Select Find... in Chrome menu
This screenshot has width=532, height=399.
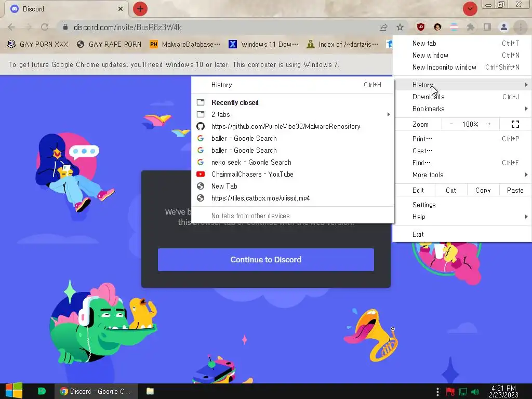(462, 163)
